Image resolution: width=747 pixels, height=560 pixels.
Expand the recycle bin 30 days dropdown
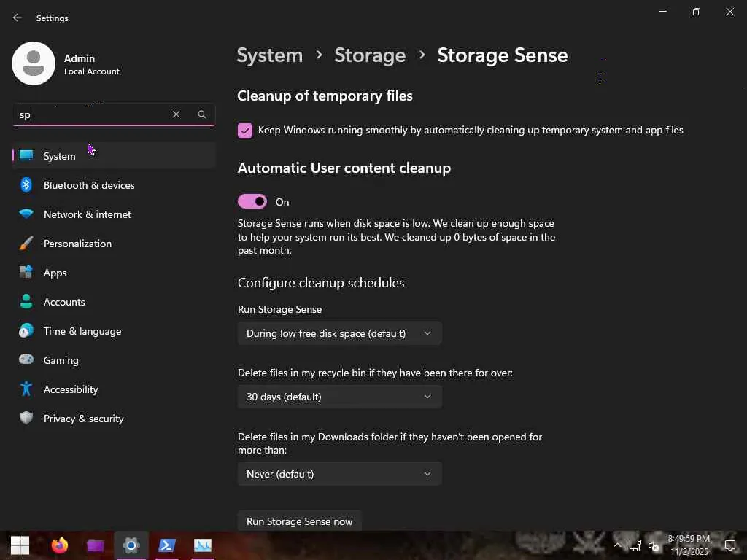coord(339,397)
